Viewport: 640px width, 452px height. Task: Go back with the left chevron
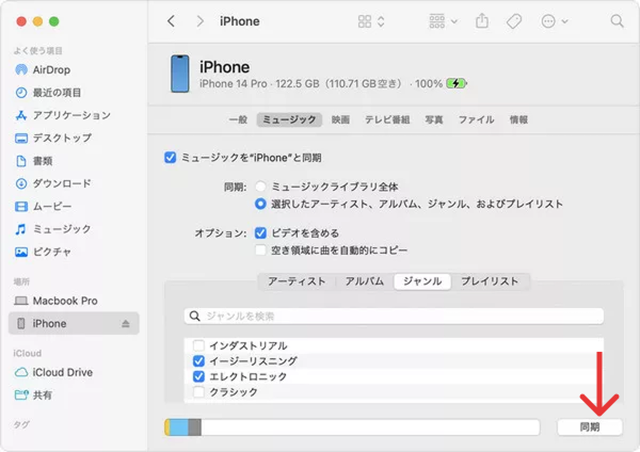(x=171, y=21)
